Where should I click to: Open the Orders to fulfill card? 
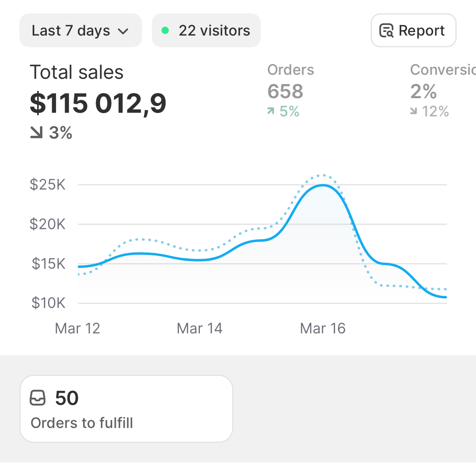[126, 409]
